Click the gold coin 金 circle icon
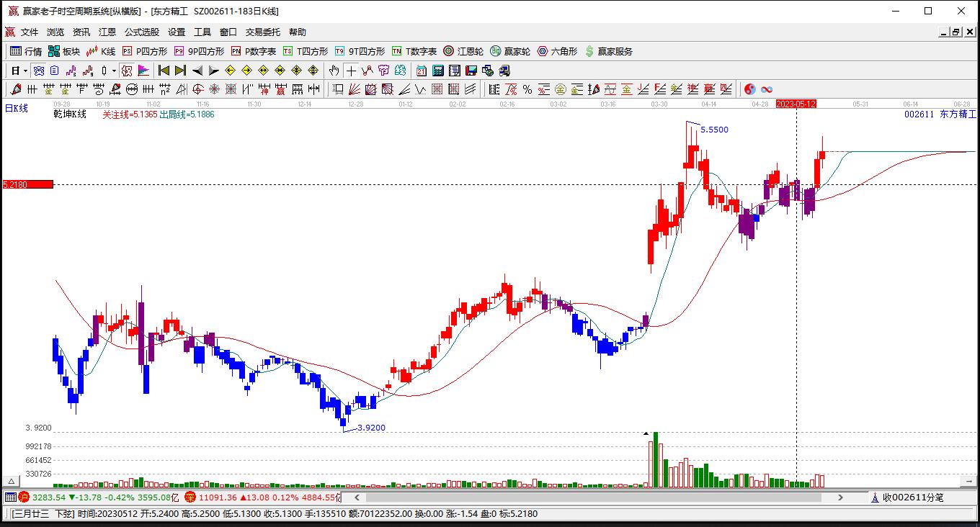The height and width of the screenshot is (527, 980). point(560,89)
